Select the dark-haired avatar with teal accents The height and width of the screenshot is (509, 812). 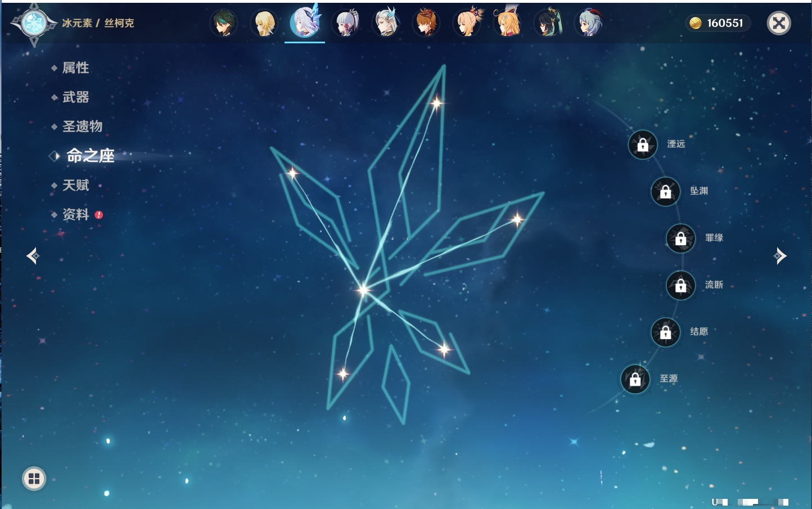[548, 24]
